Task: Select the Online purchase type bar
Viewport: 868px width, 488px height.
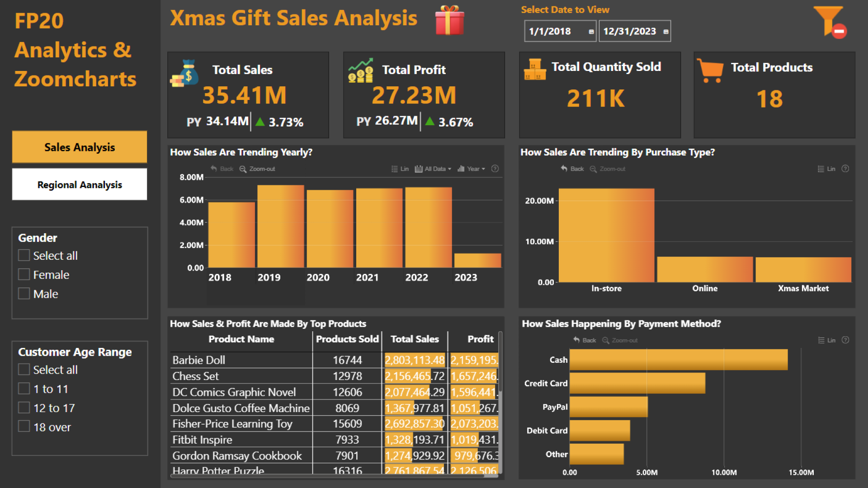Action: [705, 269]
